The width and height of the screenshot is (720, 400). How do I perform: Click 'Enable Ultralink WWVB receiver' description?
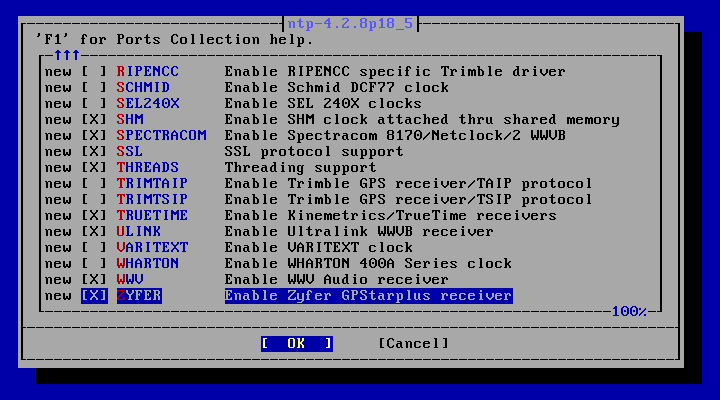tap(359, 232)
